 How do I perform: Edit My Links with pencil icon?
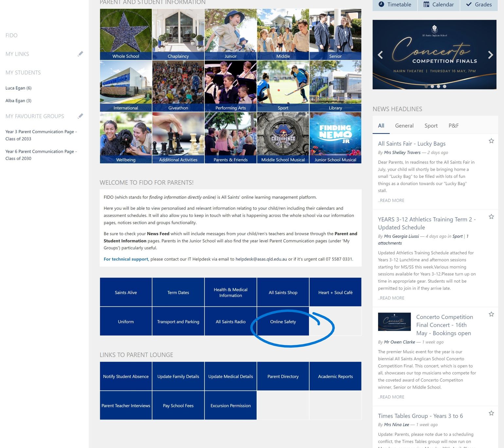80,54
